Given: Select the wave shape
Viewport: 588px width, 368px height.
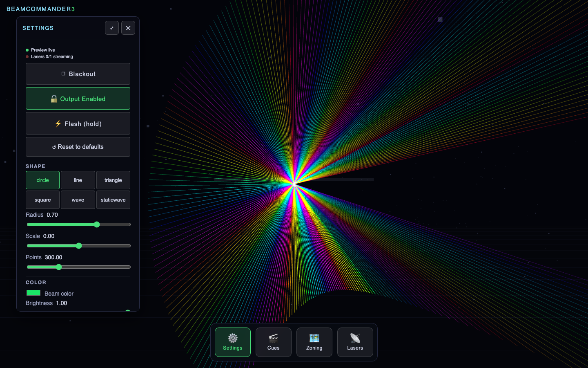Looking at the screenshot, I should click(78, 200).
